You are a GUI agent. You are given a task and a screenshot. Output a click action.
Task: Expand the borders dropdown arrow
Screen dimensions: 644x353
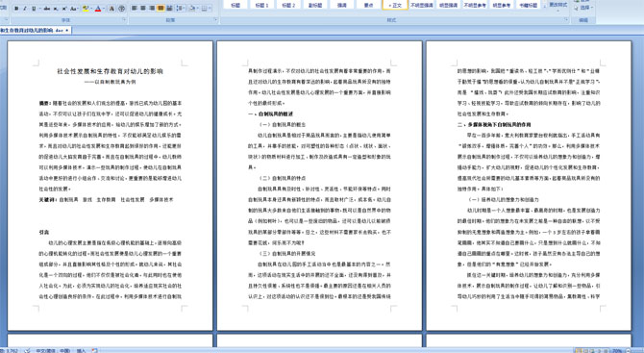pos(211,8)
